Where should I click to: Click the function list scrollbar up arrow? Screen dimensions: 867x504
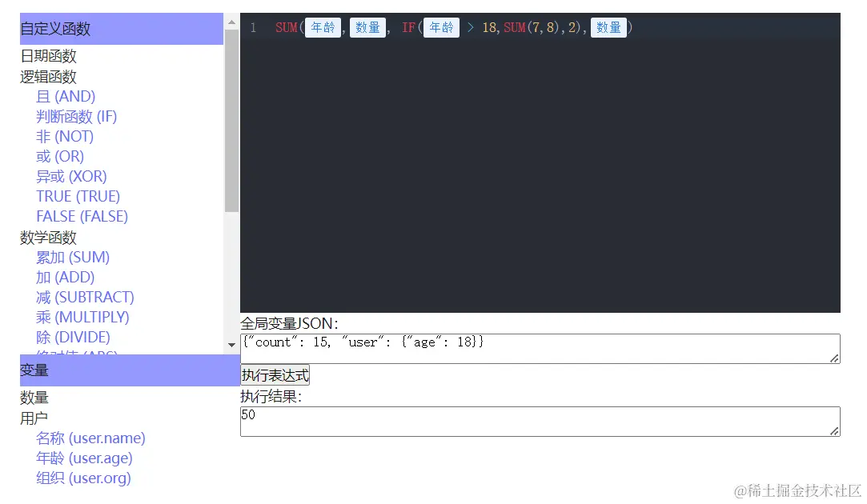point(231,22)
